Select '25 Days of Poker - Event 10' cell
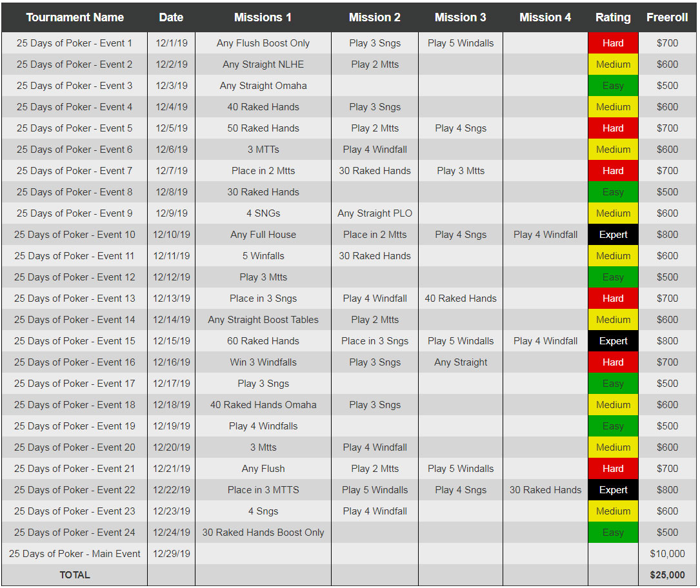700x588 pixels. [x=75, y=235]
